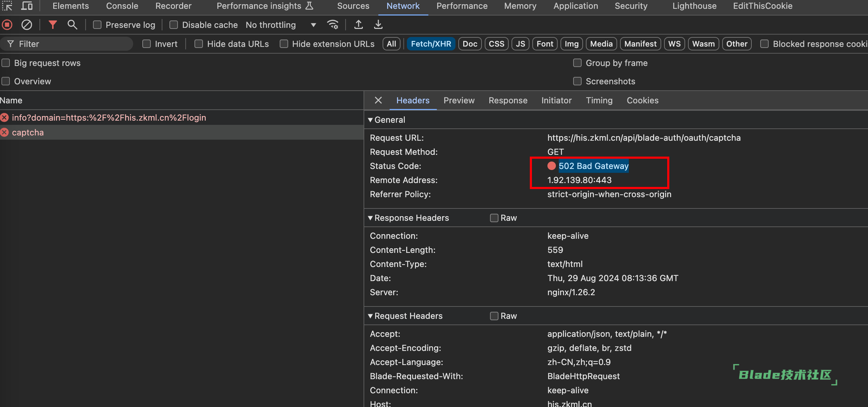Filter requests by WS type
Image resolution: width=868 pixels, height=407 pixels.
point(674,44)
